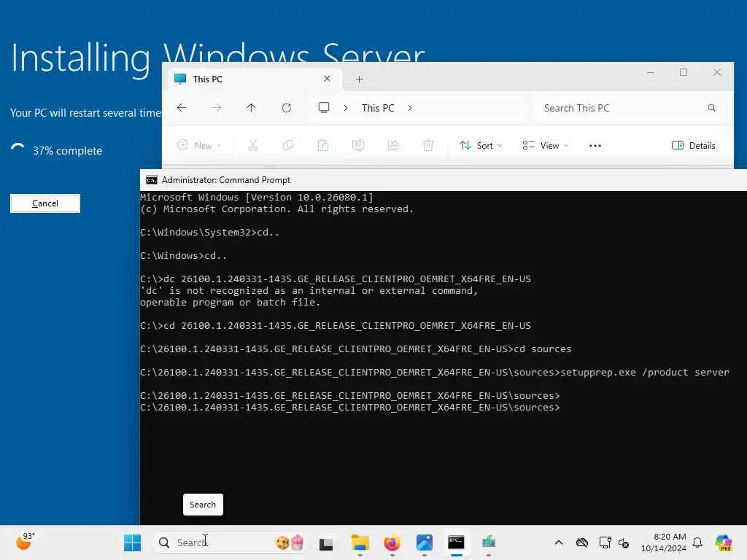Open the setup installer taskbar icon
This screenshot has height=560, width=747.
click(x=488, y=542)
